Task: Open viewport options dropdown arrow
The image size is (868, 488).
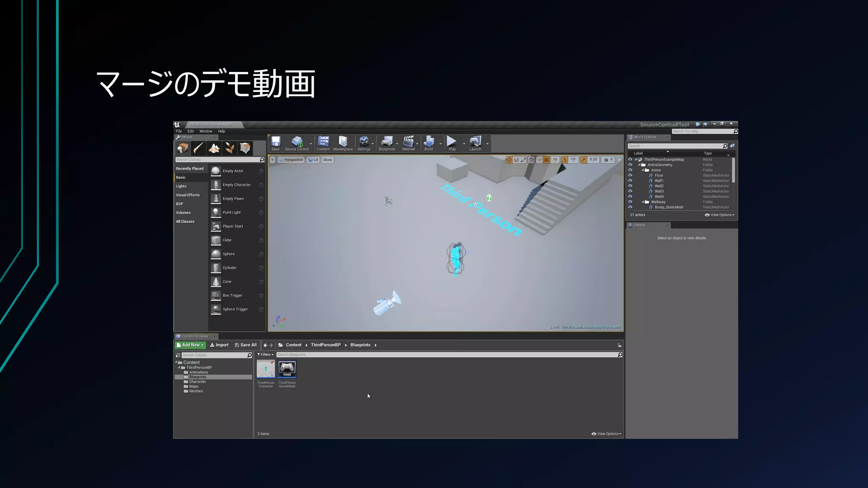Action: [x=273, y=160]
